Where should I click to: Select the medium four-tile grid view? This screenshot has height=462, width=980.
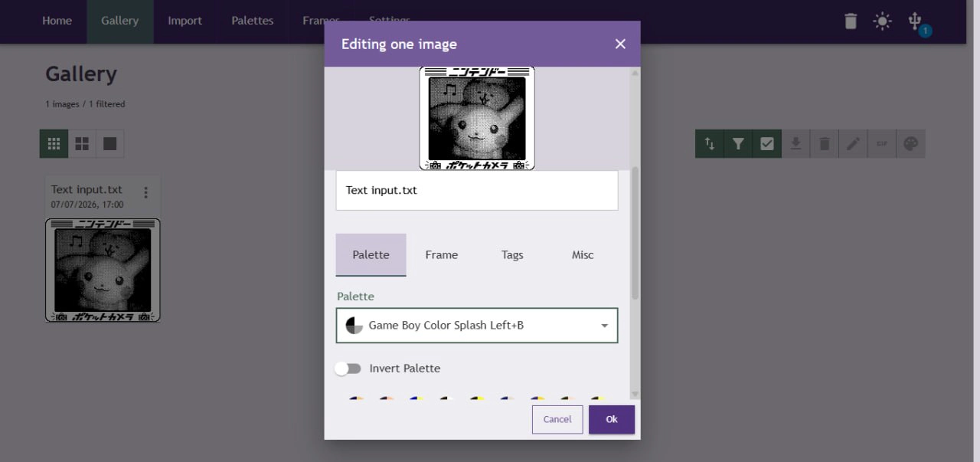coord(82,143)
